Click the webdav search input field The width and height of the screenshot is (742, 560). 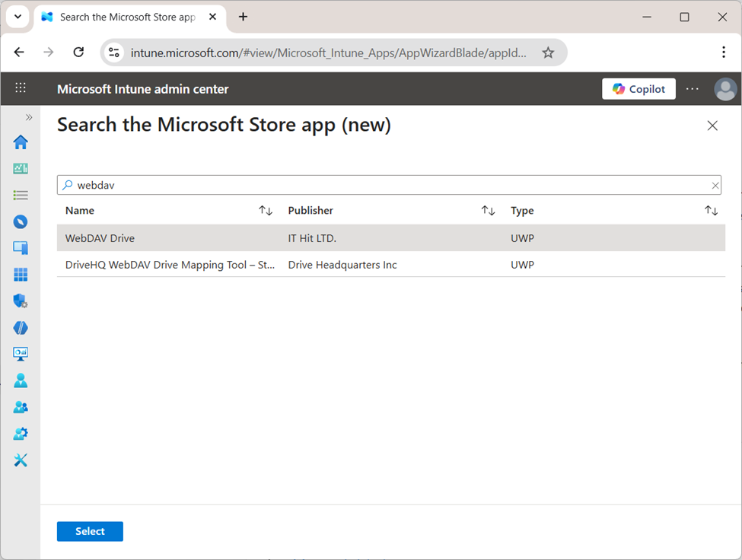coord(304,185)
